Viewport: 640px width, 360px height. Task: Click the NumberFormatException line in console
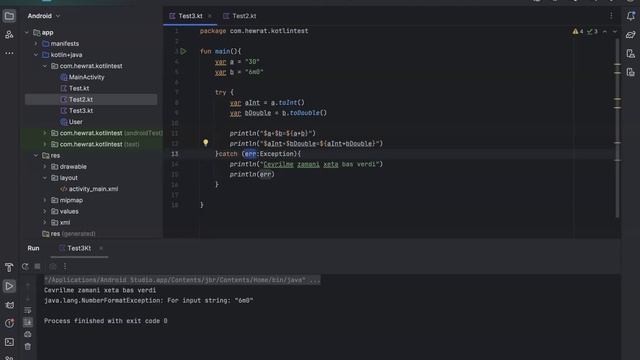click(x=149, y=300)
